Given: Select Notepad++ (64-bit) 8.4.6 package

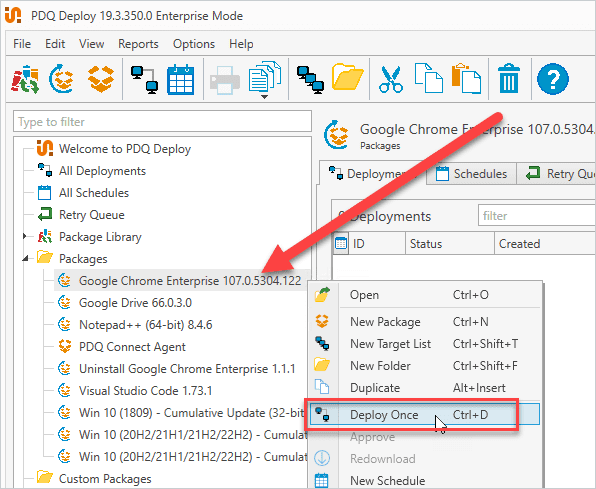Looking at the screenshot, I should [x=146, y=325].
